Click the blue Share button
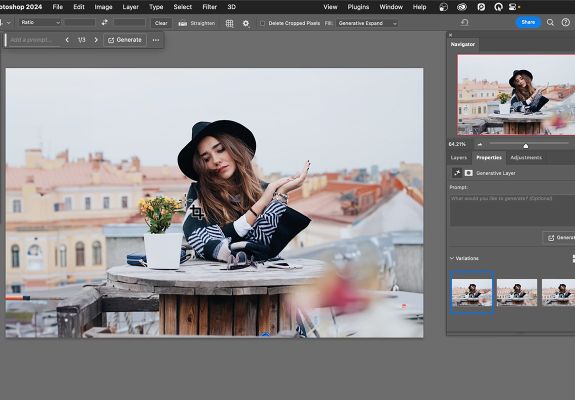This screenshot has width=575, height=400. [x=528, y=22]
